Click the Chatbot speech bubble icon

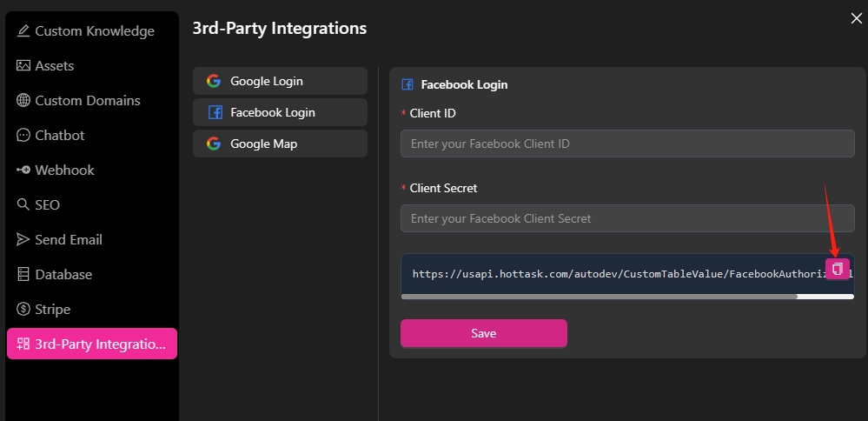click(x=23, y=136)
